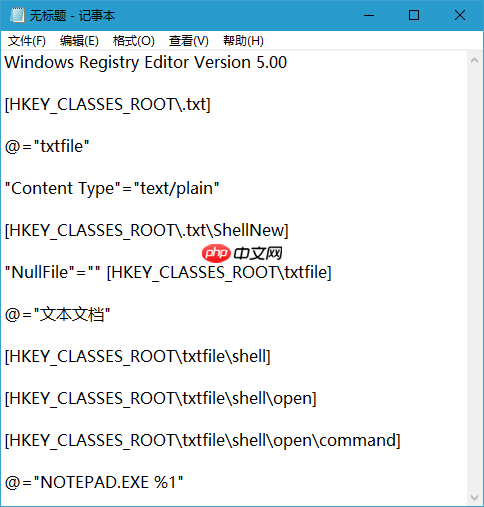Place cursor in the [HKEY_CLASSES_ROOT\.txt] line
The height and width of the screenshot is (507, 484).
click(108, 104)
